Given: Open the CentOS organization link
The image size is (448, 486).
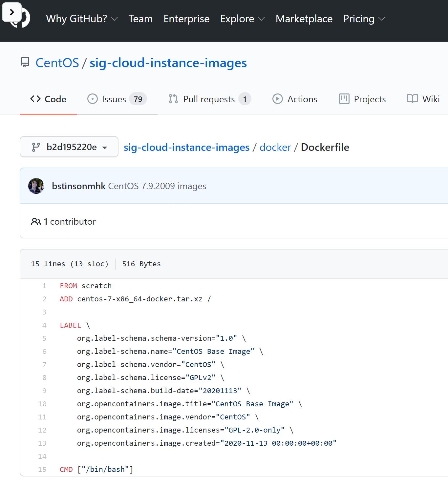Looking at the screenshot, I should 57,63.
